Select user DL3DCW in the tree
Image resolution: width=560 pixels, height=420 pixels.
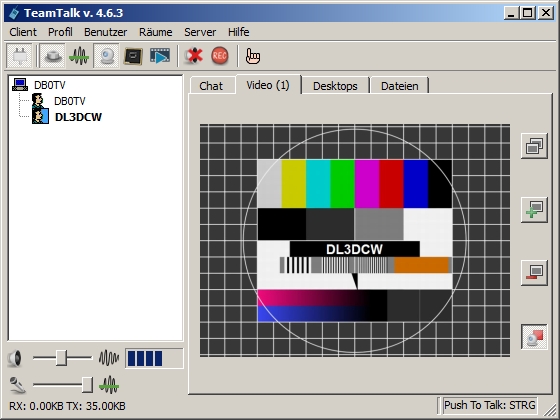tap(79, 117)
